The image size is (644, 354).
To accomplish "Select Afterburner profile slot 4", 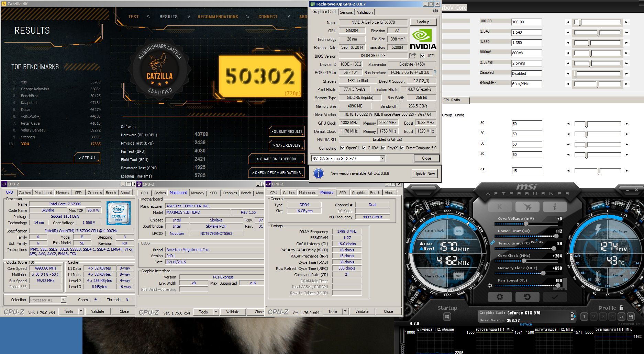I will point(612,317).
